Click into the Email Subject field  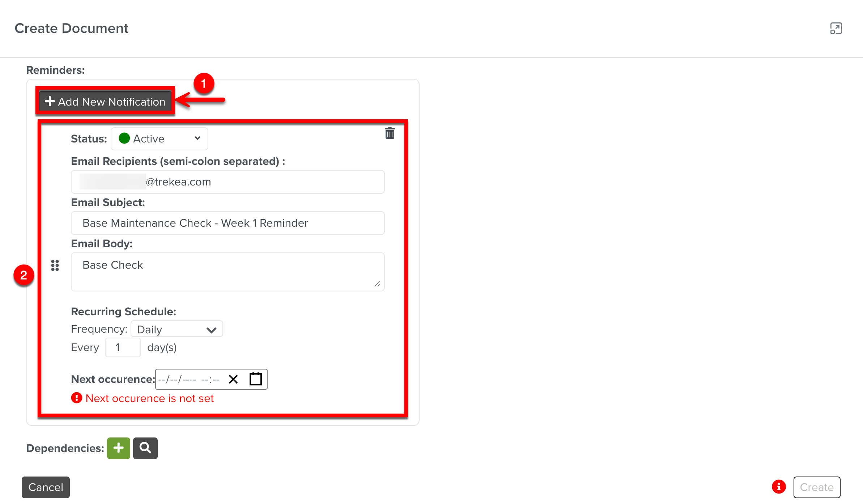(228, 223)
